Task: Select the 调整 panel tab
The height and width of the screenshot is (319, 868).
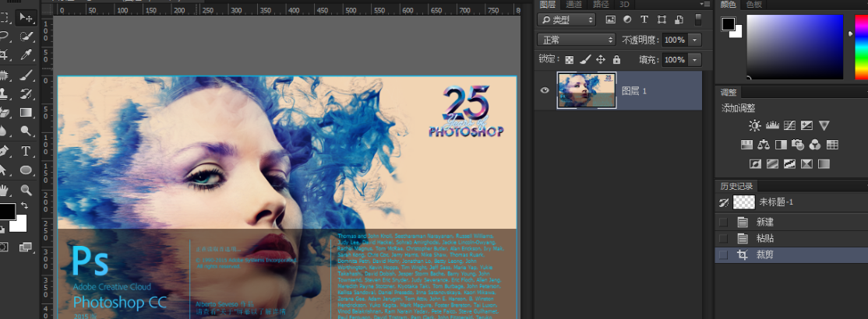Action: point(729,93)
